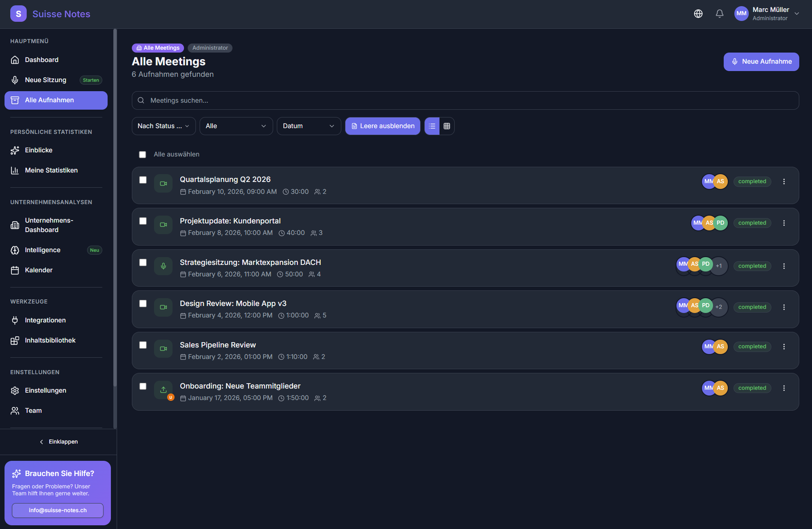Open the globe language icon in the header

[698, 14]
